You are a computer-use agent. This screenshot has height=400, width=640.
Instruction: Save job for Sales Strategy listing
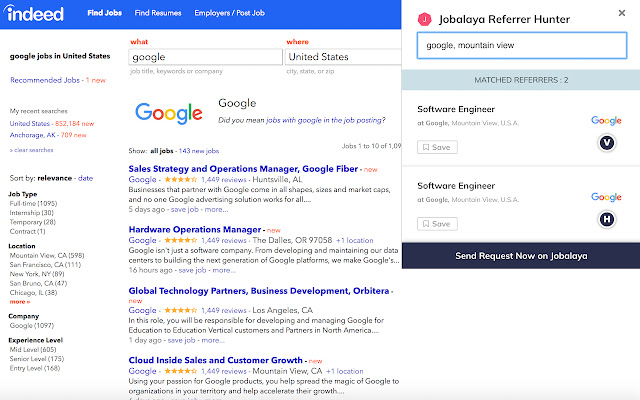pyautogui.click(x=184, y=209)
